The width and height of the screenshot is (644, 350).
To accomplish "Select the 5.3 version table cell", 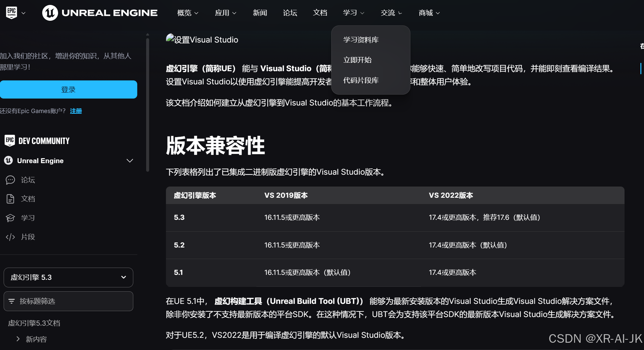I will [179, 218].
